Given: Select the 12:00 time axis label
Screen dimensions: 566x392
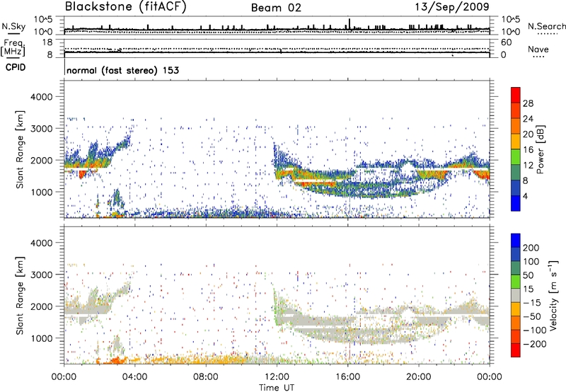Looking at the screenshot, I should point(277,377).
